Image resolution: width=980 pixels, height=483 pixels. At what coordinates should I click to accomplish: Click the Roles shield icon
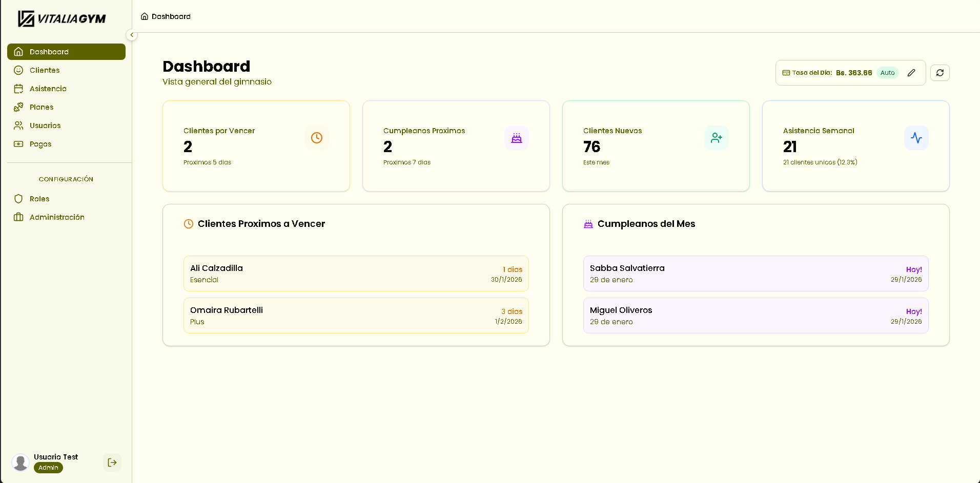click(x=18, y=199)
